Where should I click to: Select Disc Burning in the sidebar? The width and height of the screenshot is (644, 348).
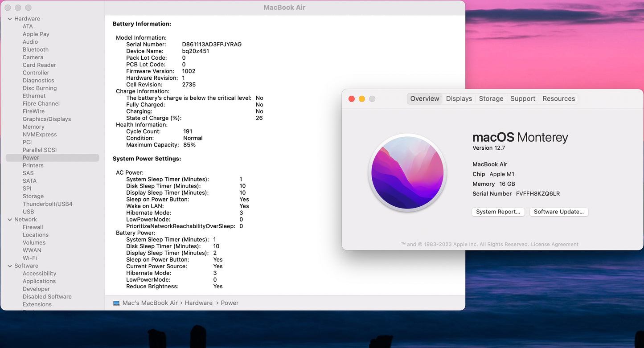(x=40, y=88)
